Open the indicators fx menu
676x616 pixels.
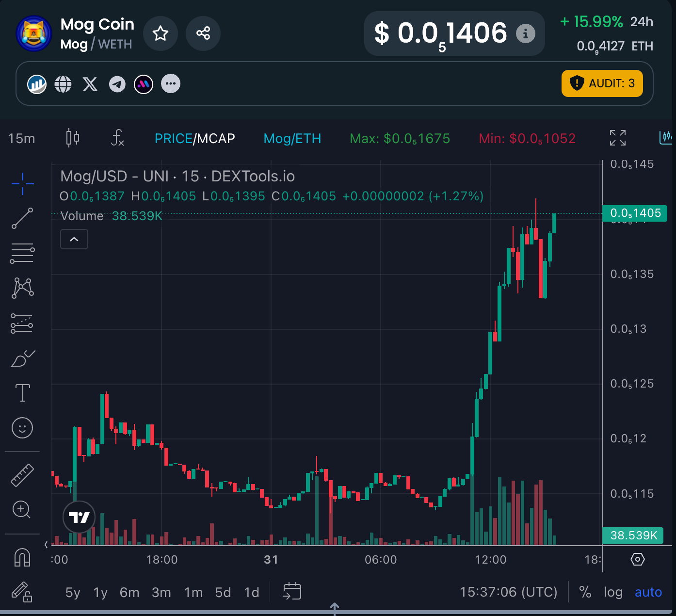117,138
